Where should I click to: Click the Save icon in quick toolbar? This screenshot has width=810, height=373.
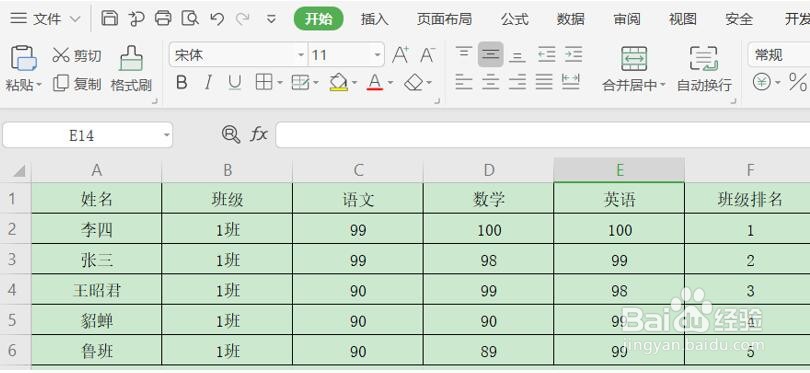click(109, 19)
